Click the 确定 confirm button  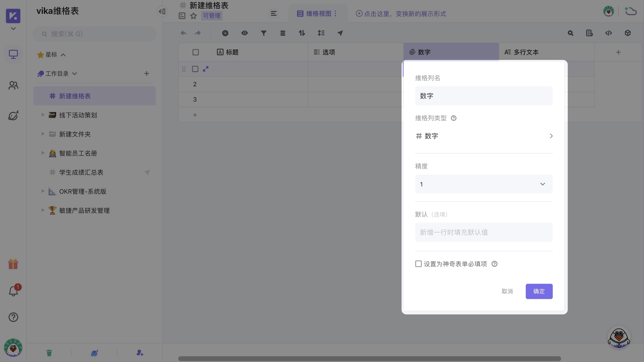pos(539,291)
